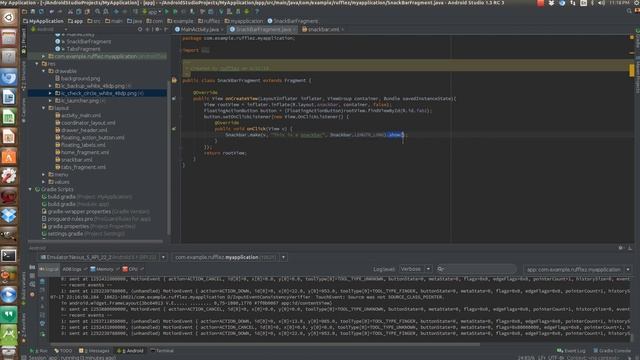
Task: Select the SnackBarFragment.java editor tab
Action: 262,29
